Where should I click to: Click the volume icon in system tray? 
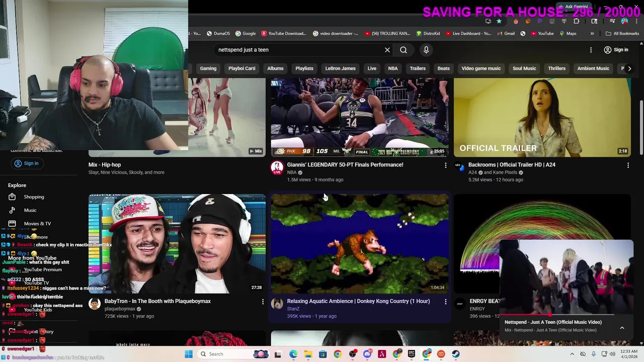point(612,354)
